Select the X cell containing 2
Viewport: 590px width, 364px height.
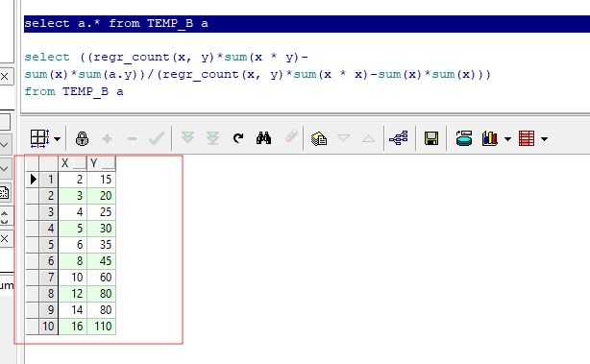pos(73,179)
